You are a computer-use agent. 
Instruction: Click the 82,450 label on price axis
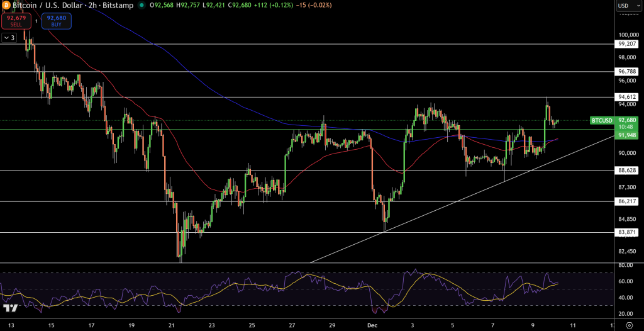point(627,251)
